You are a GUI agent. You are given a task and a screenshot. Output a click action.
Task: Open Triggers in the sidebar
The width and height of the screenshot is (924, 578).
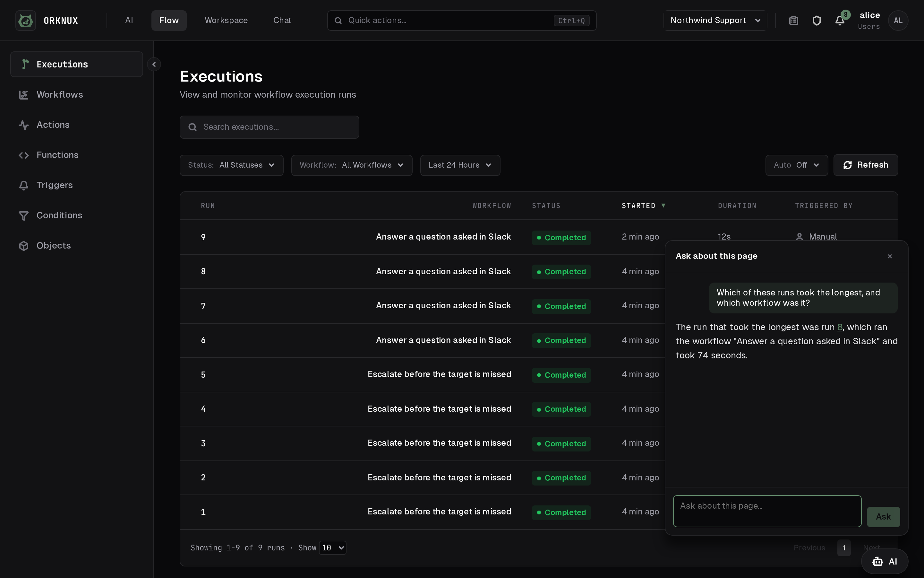[77, 185]
